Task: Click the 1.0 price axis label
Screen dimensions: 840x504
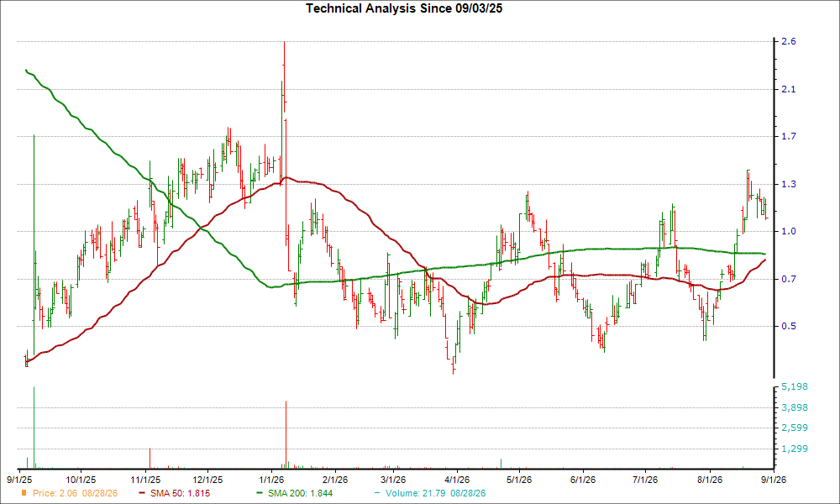Action: [x=789, y=231]
